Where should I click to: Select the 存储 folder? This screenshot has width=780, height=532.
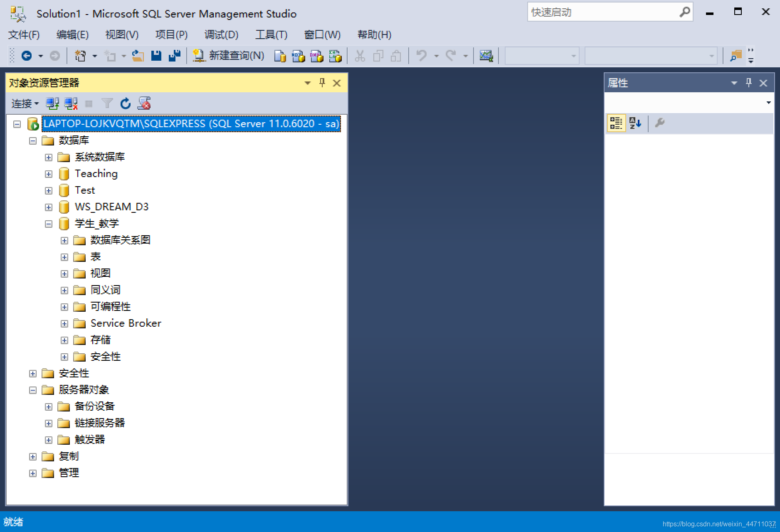tap(101, 340)
